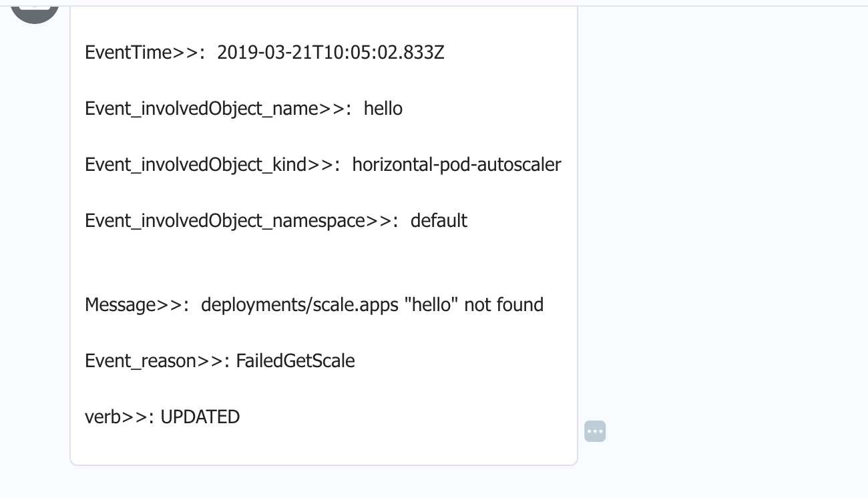Select the verb UPDATED line
The image size is (868, 498).
[x=162, y=417]
